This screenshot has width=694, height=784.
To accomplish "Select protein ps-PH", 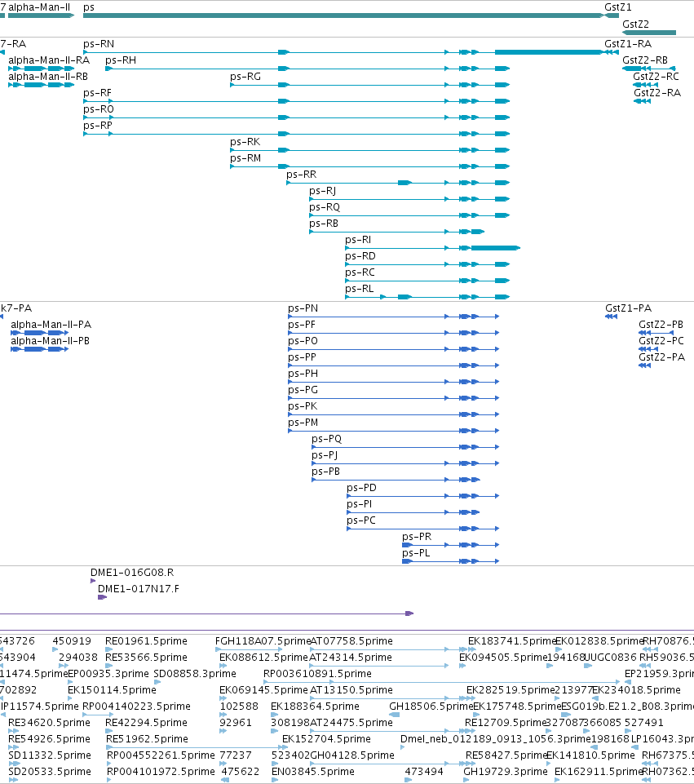I will tap(394, 382).
